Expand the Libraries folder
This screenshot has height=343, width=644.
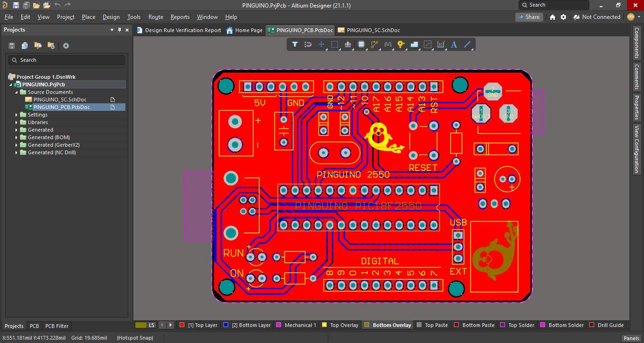(x=17, y=122)
